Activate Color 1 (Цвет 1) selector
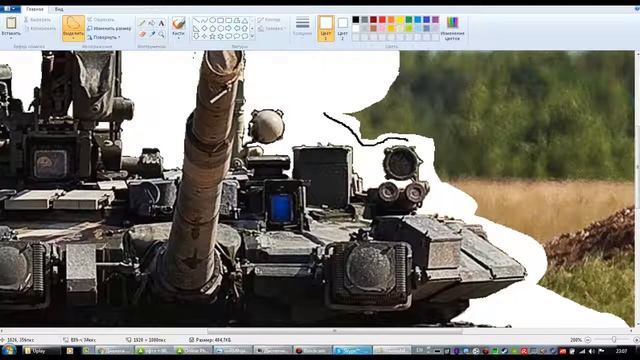The height and width of the screenshot is (360, 640). 326,28
